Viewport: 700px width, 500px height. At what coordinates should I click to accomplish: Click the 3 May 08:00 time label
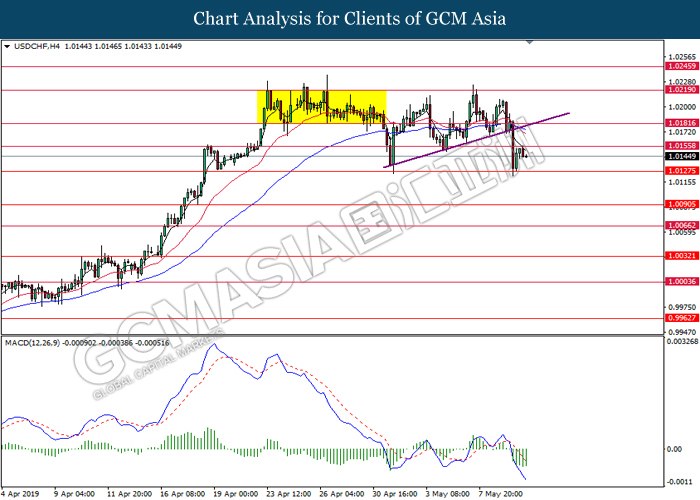[447, 494]
